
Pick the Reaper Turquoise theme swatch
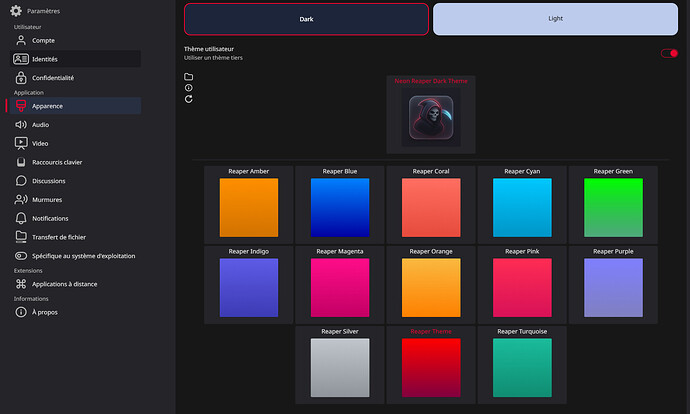point(522,367)
